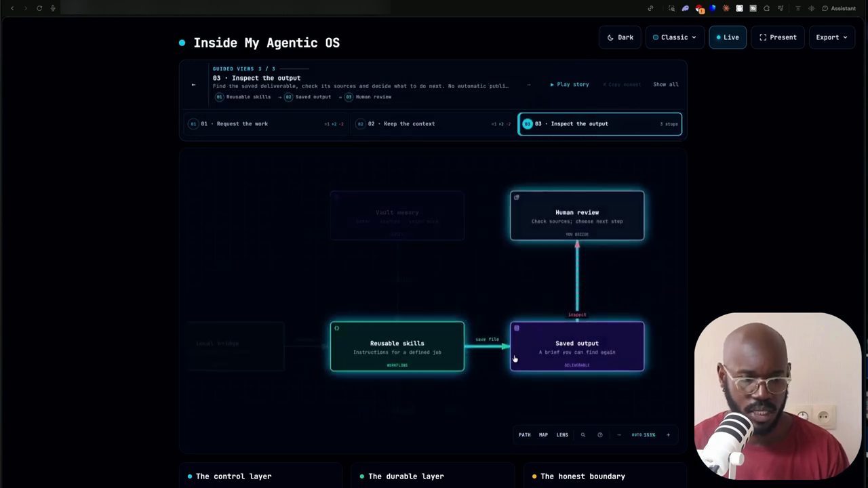Select the Saved output node
Viewport: 868px width, 488px height.
pyautogui.click(x=577, y=346)
